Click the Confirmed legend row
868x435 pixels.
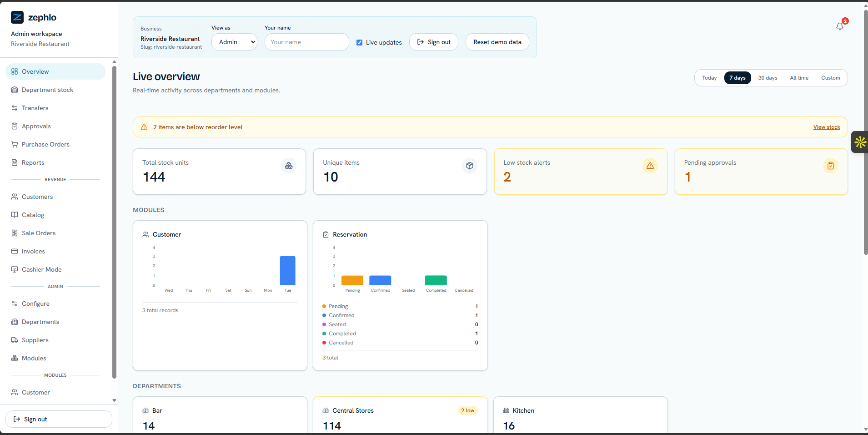click(x=400, y=315)
